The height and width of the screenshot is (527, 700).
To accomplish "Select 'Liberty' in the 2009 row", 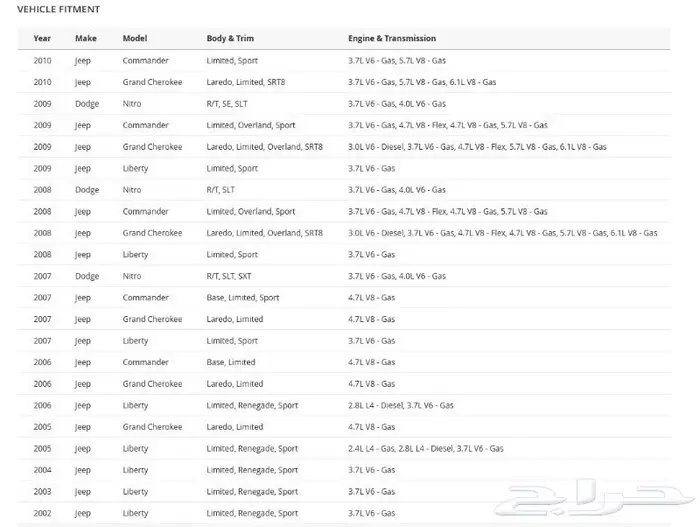I will [x=135, y=168].
